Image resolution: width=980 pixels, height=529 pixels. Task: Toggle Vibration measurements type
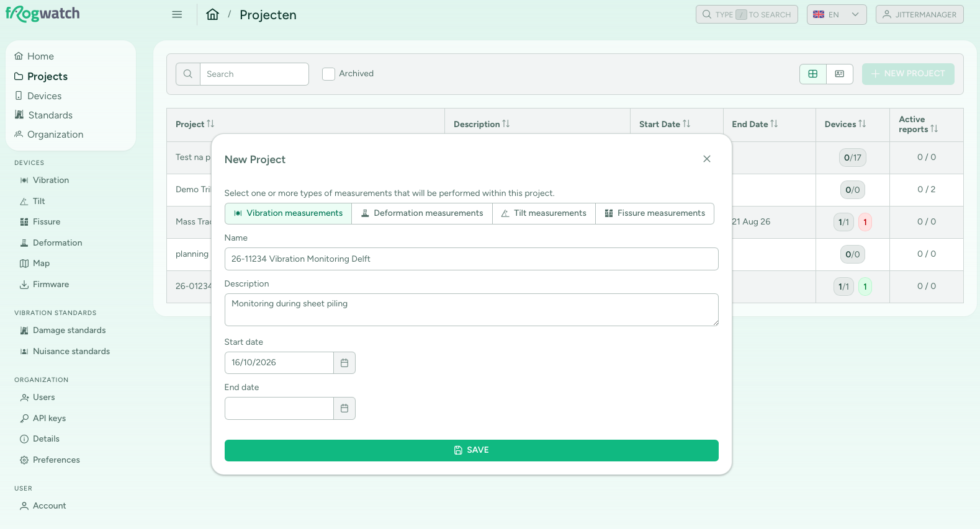coord(288,213)
